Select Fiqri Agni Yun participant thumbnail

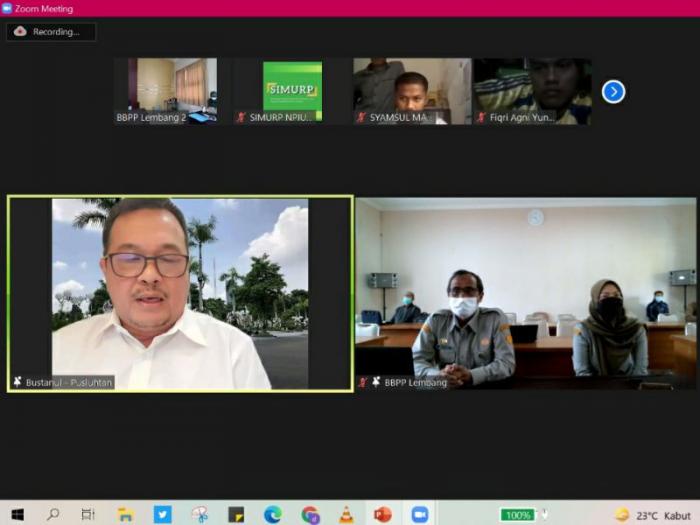pos(531,90)
